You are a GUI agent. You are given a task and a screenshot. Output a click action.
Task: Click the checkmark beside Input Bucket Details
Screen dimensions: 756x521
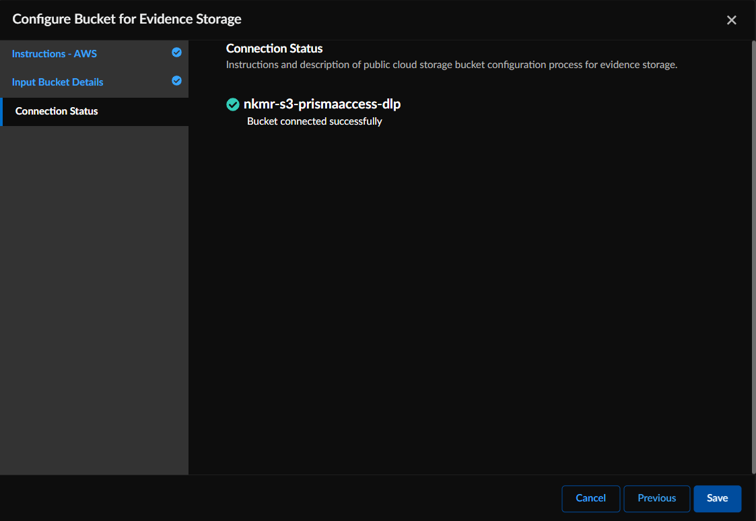point(177,81)
